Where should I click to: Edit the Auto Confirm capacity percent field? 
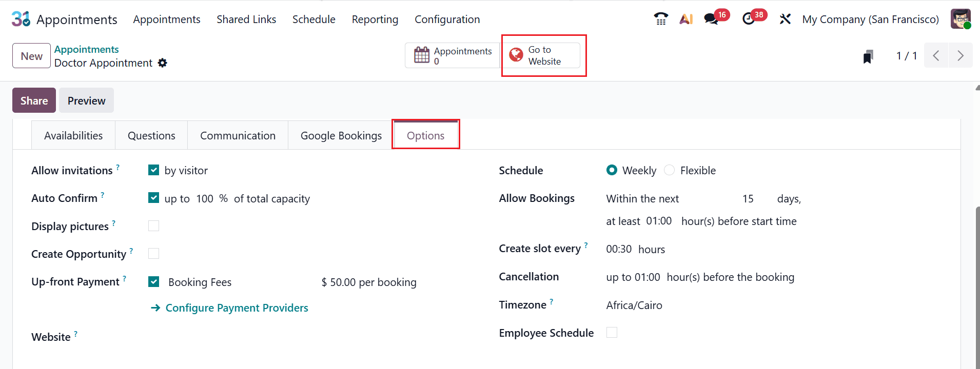tap(205, 198)
